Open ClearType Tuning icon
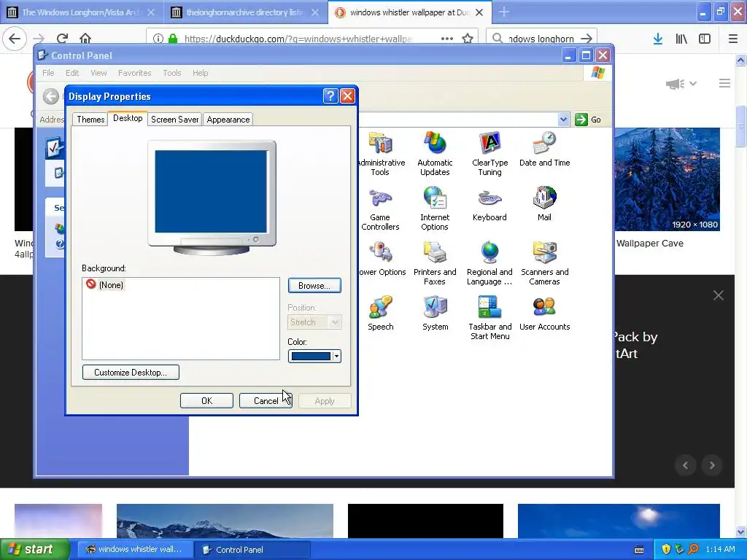This screenshot has height=560, width=747. tap(489, 154)
